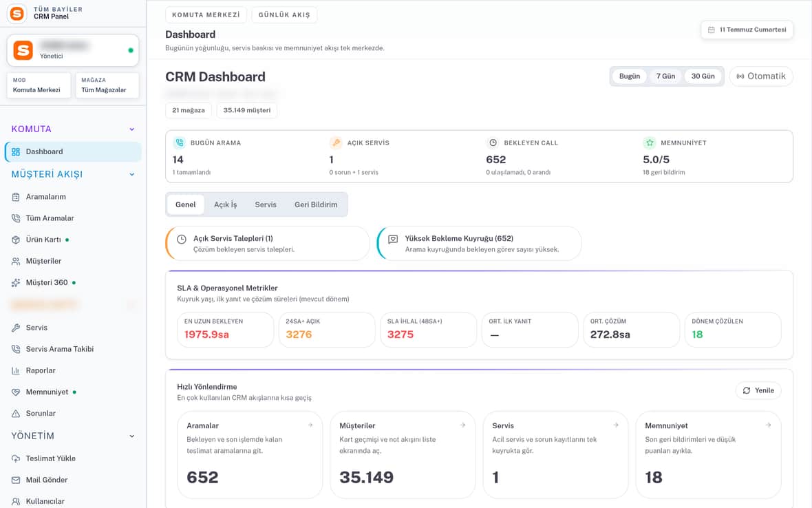Collapse the KOMUTA sidebar section
This screenshot has height=508, width=812.
coord(132,129)
